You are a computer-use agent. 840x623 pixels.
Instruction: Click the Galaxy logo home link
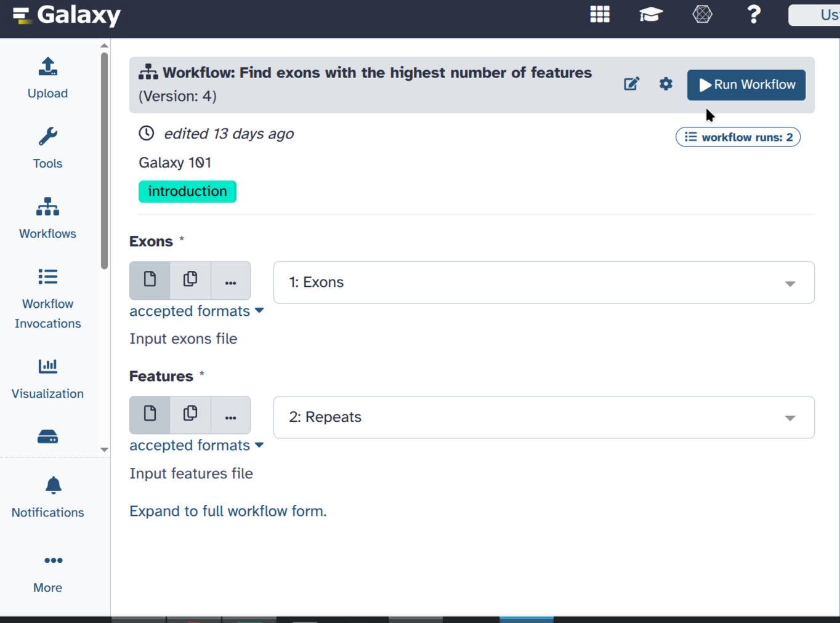tap(67, 15)
